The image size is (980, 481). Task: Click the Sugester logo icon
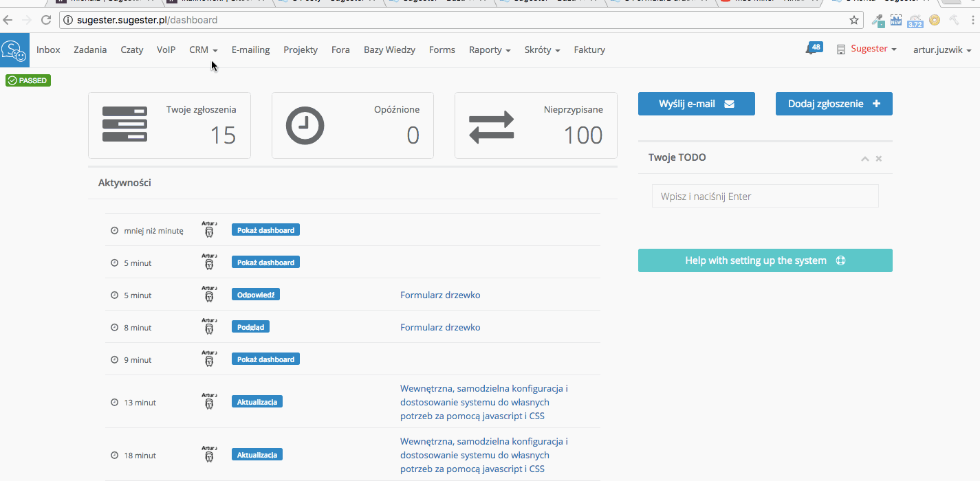point(14,50)
